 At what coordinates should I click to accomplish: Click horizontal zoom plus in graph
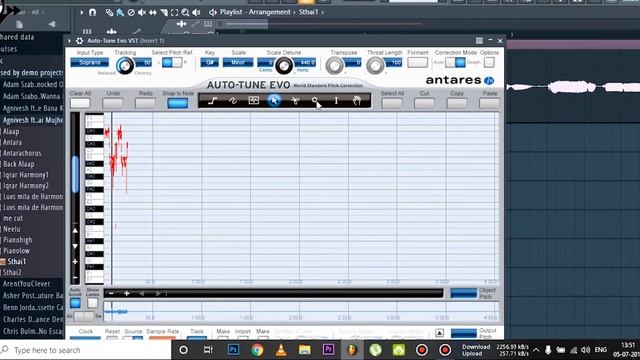coord(127,293)
